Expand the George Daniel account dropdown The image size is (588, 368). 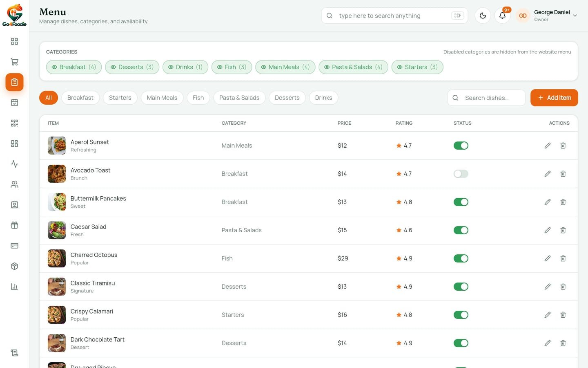click(x=548, y=16)
